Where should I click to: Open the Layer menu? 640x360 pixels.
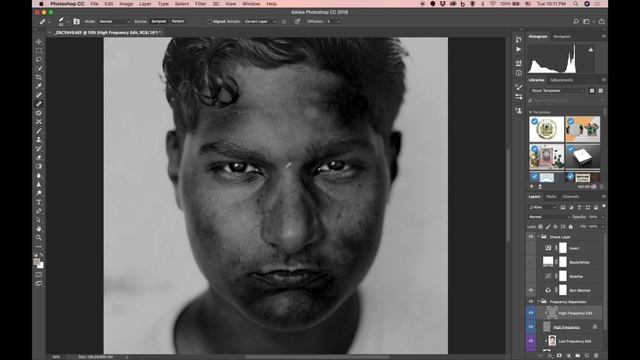[x=145, y=4]
